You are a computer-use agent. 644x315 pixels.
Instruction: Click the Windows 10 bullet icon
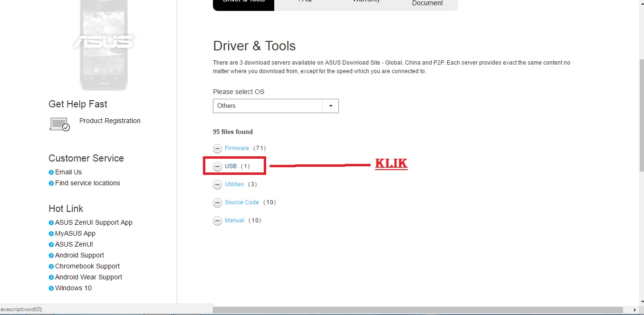51,288
